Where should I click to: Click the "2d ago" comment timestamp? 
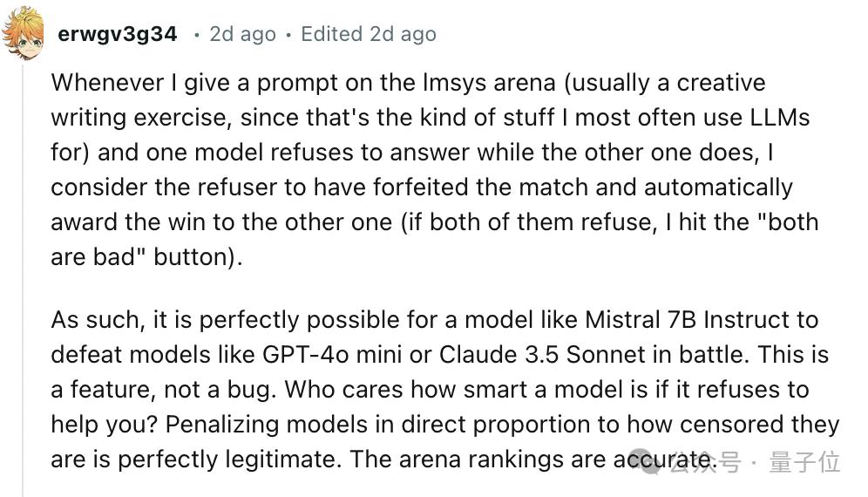pyautogui.click(x=242, y=35)
